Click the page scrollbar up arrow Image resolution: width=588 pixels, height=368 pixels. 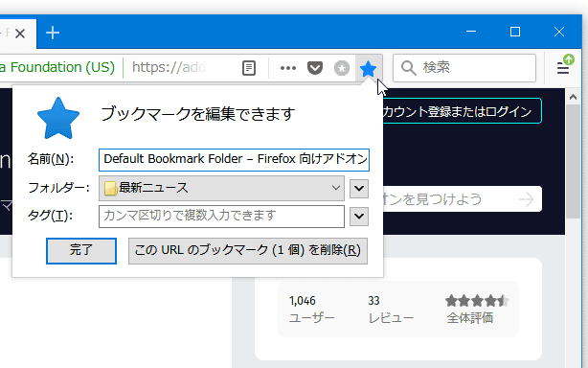coord(573,97)
